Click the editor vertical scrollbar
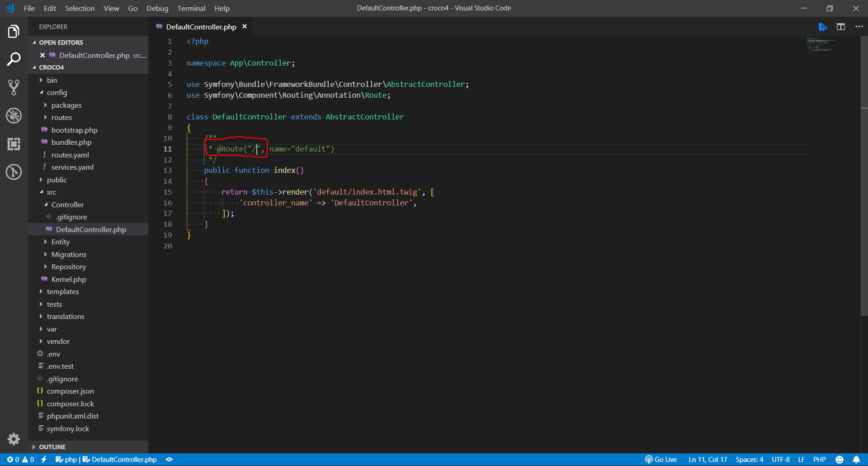 click(x=864, y=176)
